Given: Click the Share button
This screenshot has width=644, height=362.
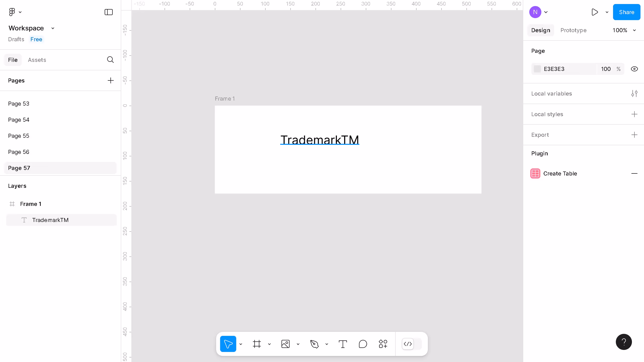Looking at the screenshot, I should [626, 12].
